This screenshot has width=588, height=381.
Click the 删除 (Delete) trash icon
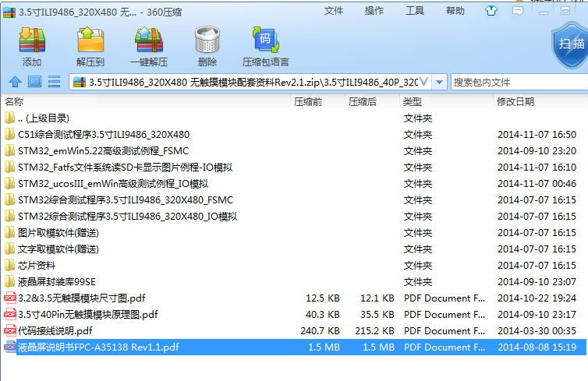click(207, 40)
